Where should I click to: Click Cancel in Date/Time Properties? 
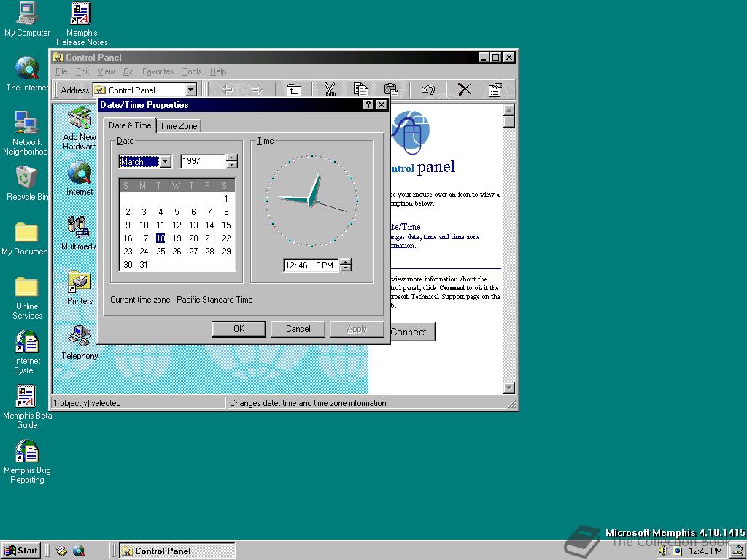[x=298, y=329]
